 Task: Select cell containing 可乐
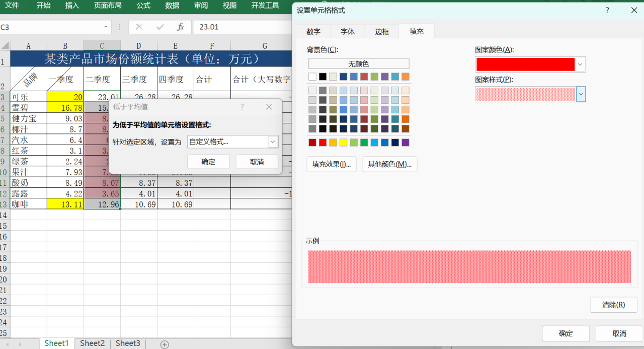(29, 97)
